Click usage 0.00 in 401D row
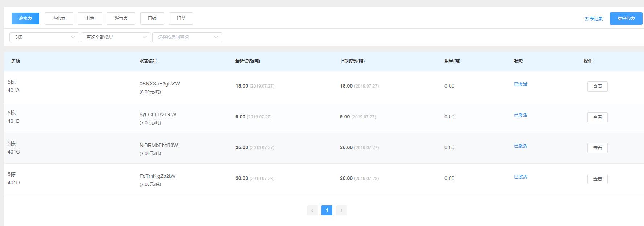 449,178
